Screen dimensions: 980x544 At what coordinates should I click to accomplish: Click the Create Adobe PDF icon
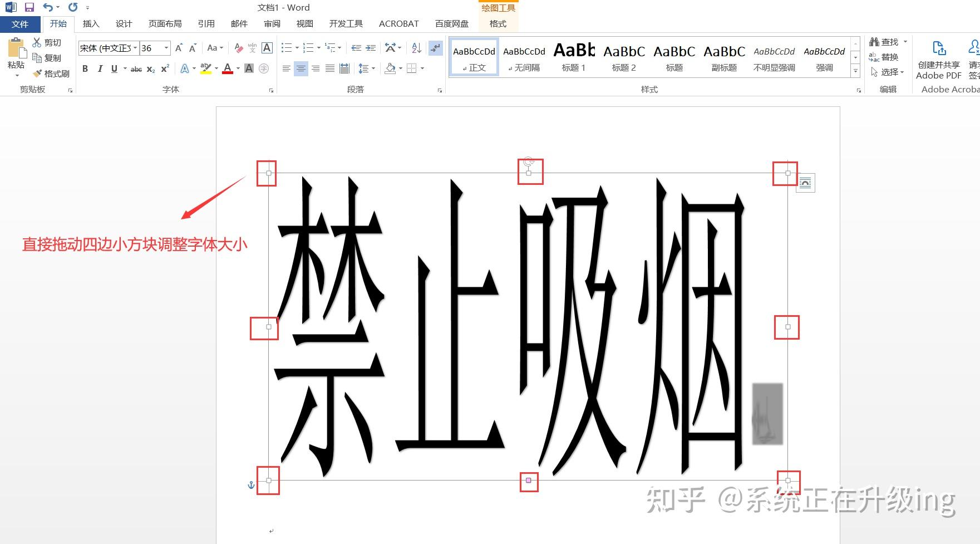pos(939,48)
